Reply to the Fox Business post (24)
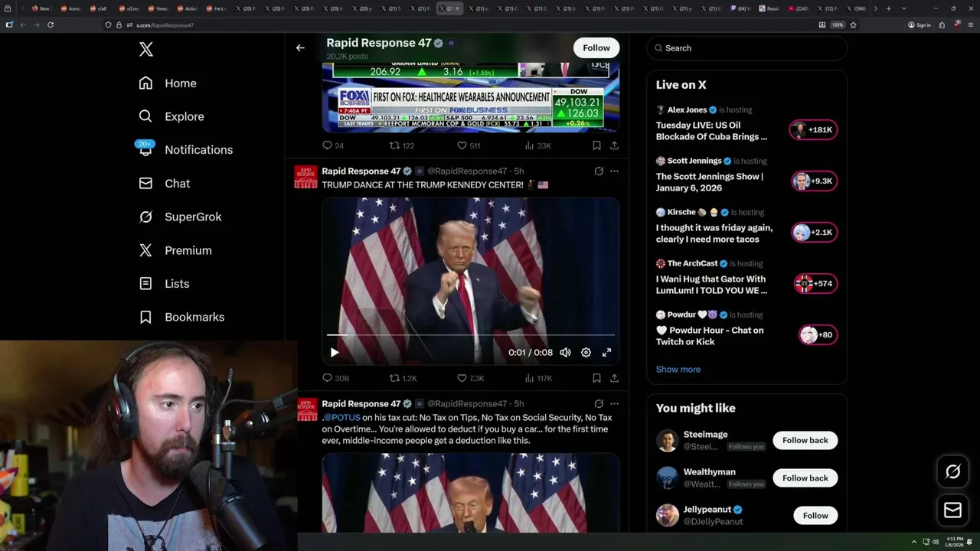This screenshot has width=980, height=551. (333, 145)
